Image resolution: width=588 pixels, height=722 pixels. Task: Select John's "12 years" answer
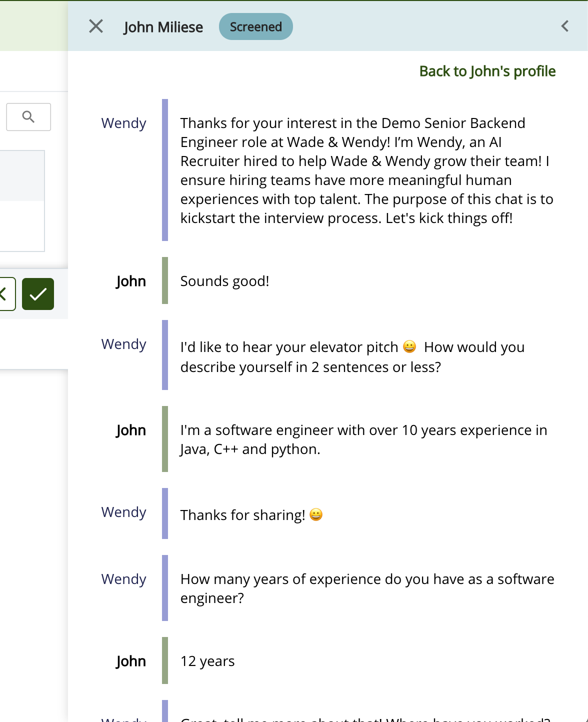click(207, 661)
